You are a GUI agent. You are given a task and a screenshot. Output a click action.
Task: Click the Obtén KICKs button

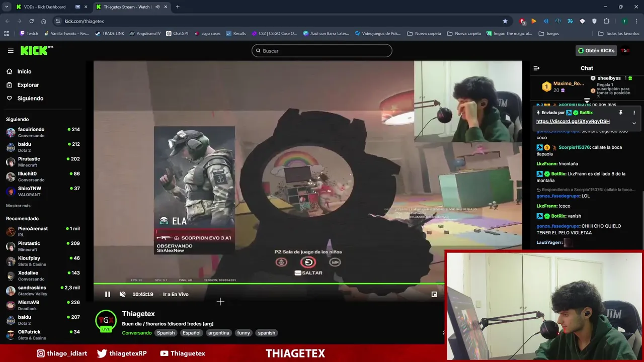[596, 51]
